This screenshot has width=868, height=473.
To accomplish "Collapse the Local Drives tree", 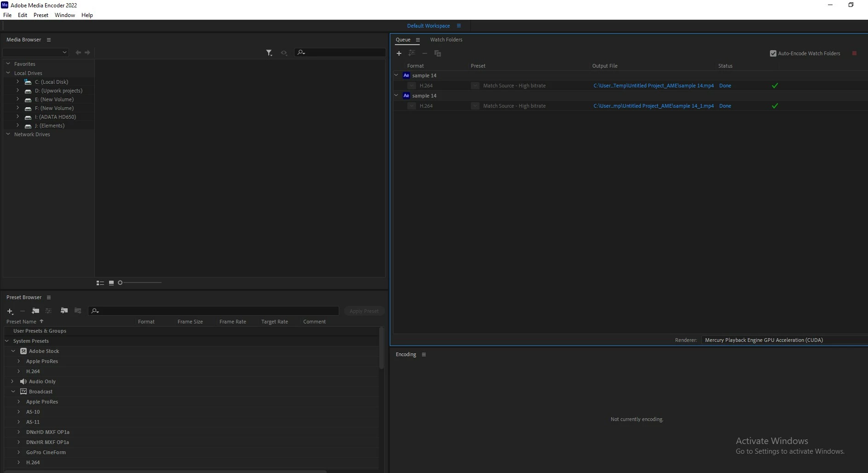I will (x=8, y=73).
